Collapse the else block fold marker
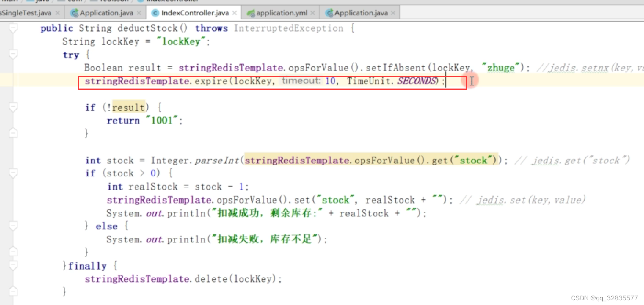Screen dimensions: 644x305 [x=13, y=226]
